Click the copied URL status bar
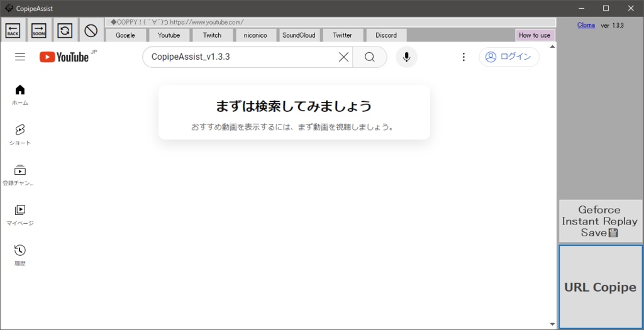The image size is (644, 330). 330,22
